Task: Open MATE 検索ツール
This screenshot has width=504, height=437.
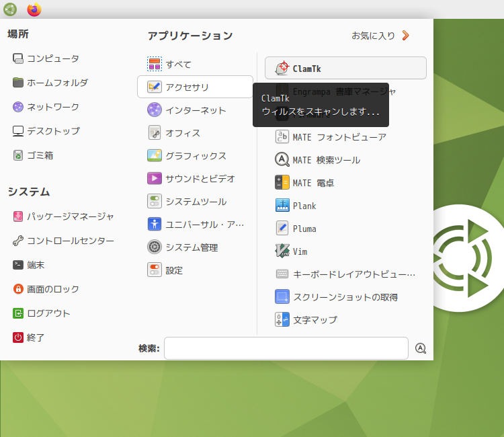Action: coord(345,160)
